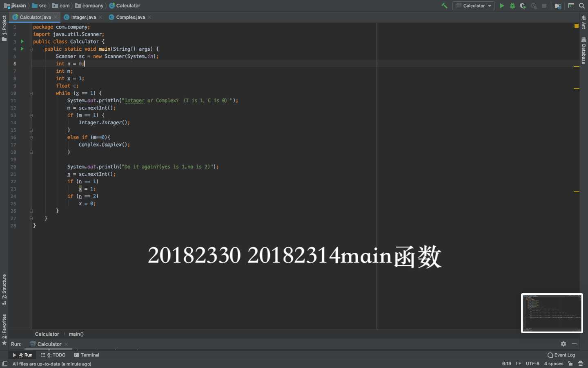Click the 'Intager' underlined word in println string
Screen dimensions: 588x368
click(x=134, y=101)
